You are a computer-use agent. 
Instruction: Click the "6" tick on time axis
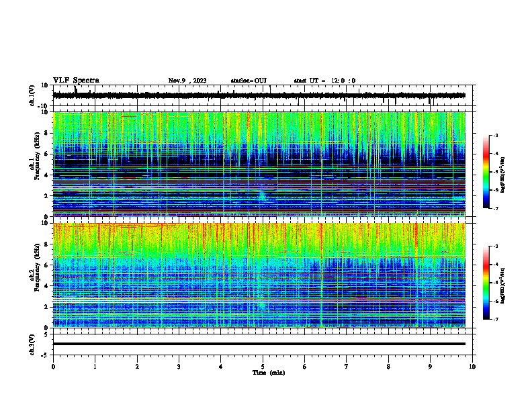coord(305,367)
